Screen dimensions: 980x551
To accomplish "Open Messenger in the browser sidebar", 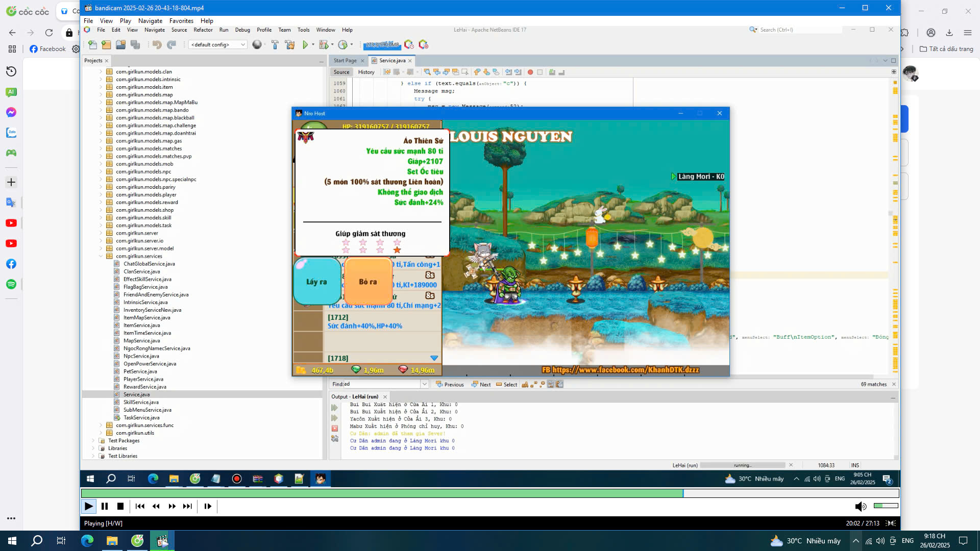I will tap(11, 112).
